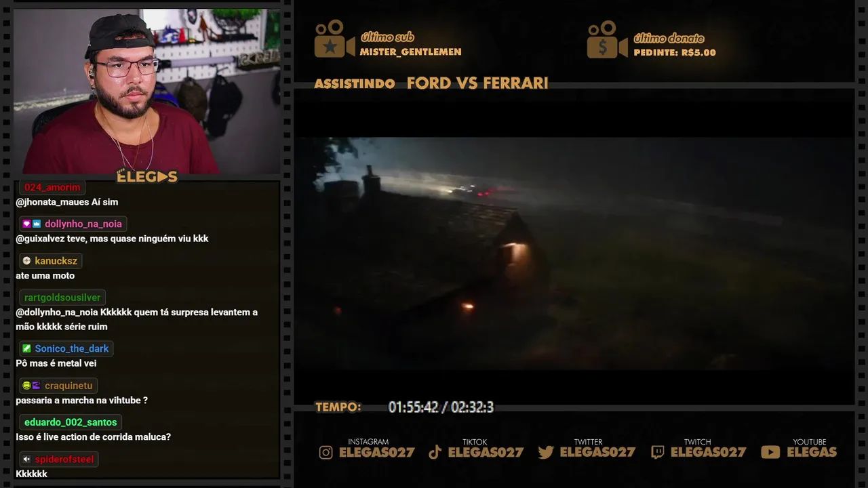Click the streamer webcam feed
This screenshot has height=488, width=868.
(x=146, y=91)
